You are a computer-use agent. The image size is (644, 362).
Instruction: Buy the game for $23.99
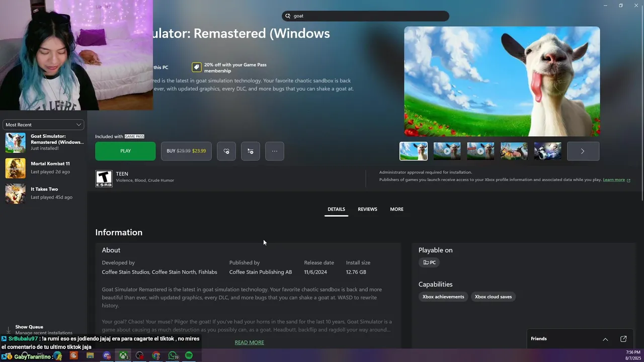(186, 151)
